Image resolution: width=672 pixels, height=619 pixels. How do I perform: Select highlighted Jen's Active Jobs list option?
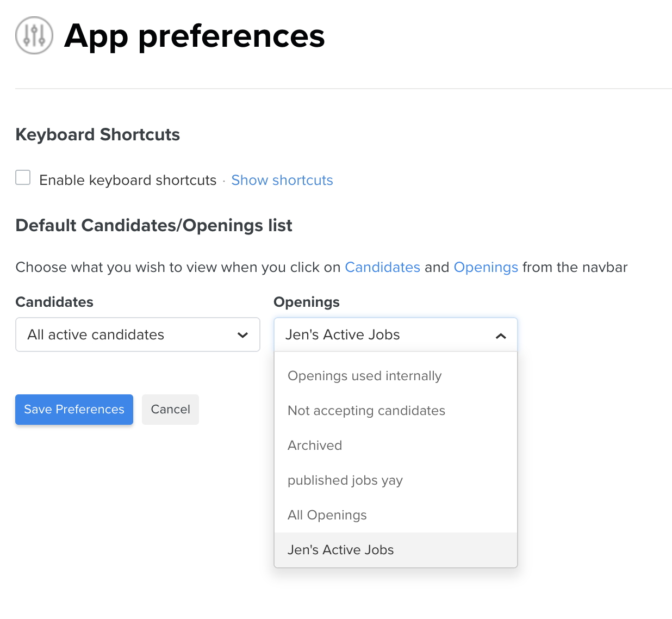(340, 550)
